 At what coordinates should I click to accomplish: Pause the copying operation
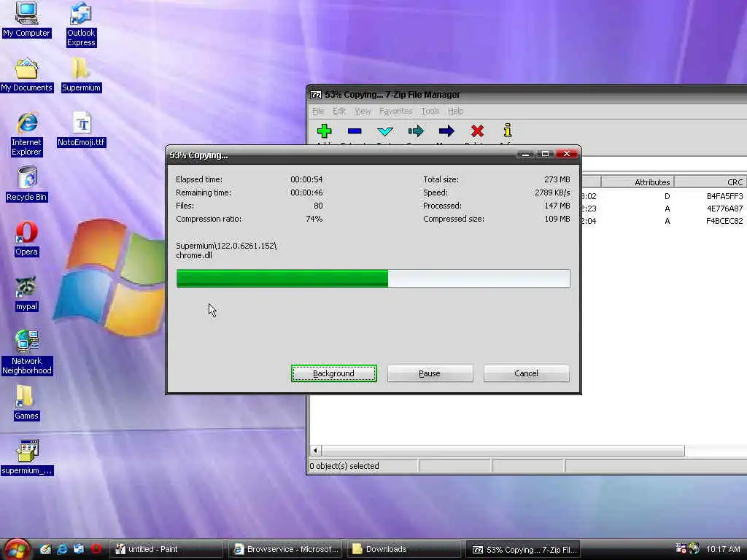click(430, 373)
